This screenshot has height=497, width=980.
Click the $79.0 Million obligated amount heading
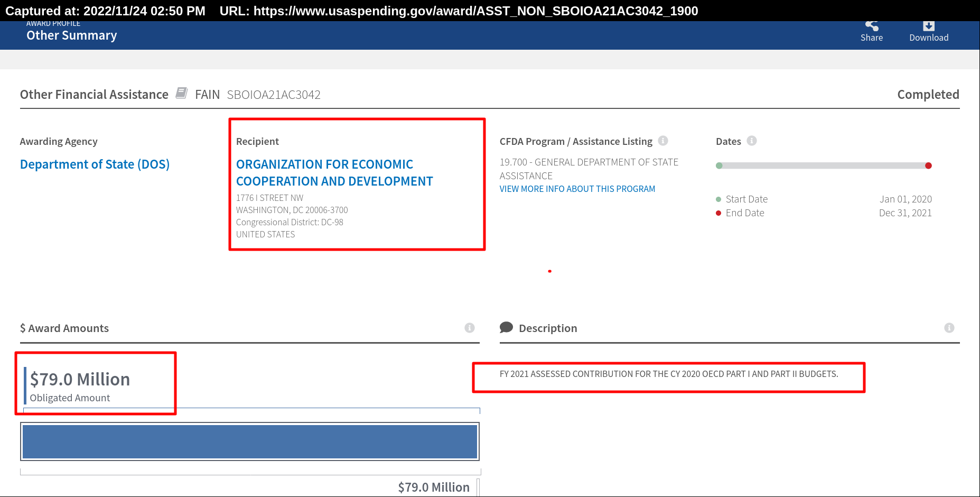pyautogui.click(x=80, y=379)
